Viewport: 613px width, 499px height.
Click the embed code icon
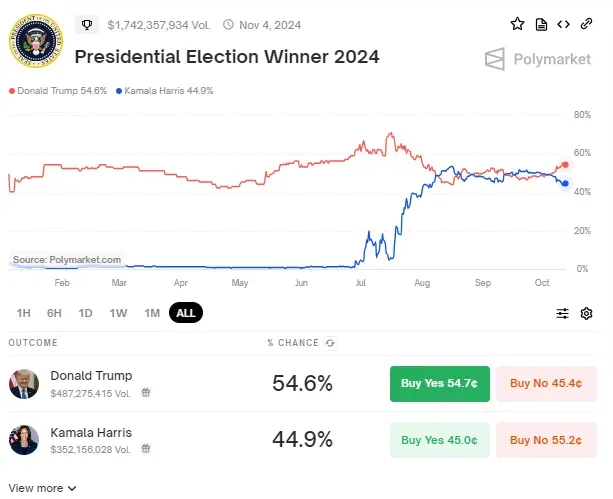(x=564, y=24)
